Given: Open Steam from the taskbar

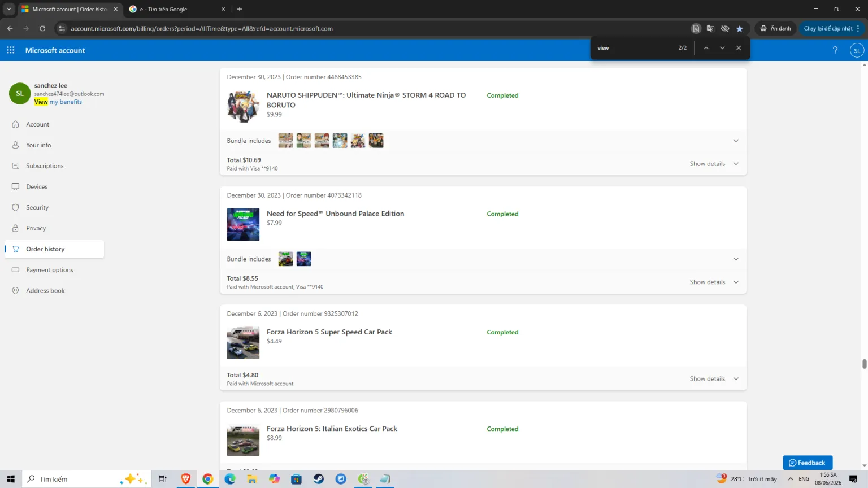Looking at the screenshot, I should [x=319, y=479].
